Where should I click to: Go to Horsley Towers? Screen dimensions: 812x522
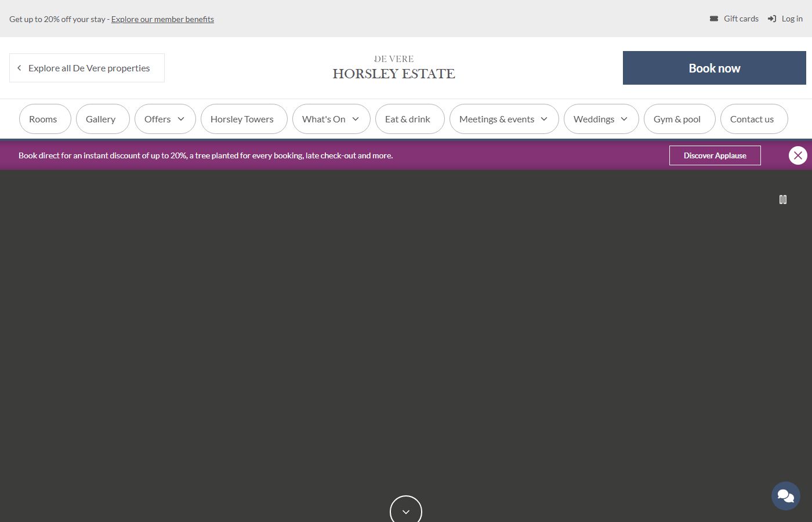[x=244, y=119]
